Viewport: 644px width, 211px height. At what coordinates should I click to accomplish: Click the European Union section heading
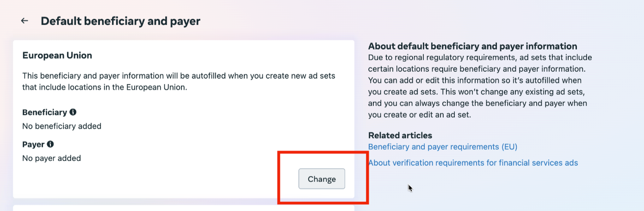pyautogui.click(x=57, y=56)
